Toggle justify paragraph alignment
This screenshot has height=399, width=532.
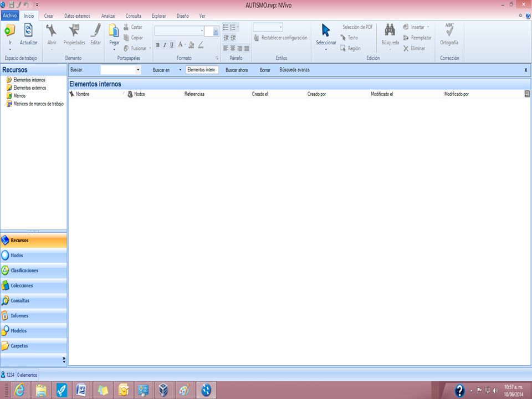point(247,49)
